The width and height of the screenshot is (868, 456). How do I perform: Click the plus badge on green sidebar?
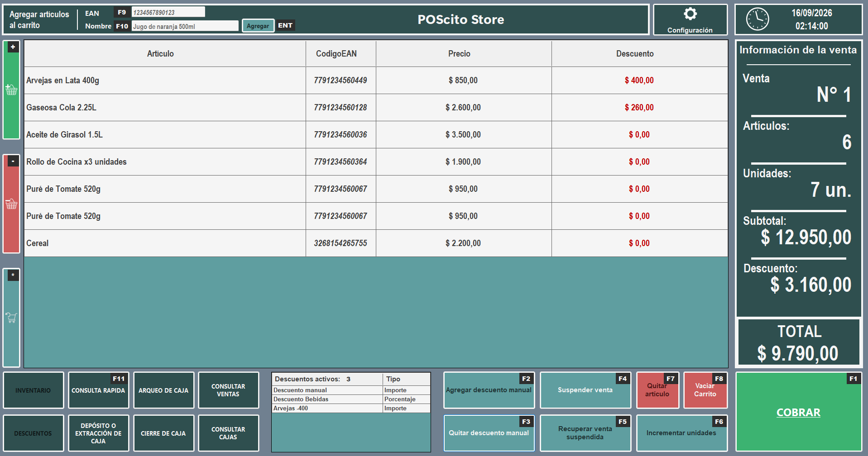13,47
